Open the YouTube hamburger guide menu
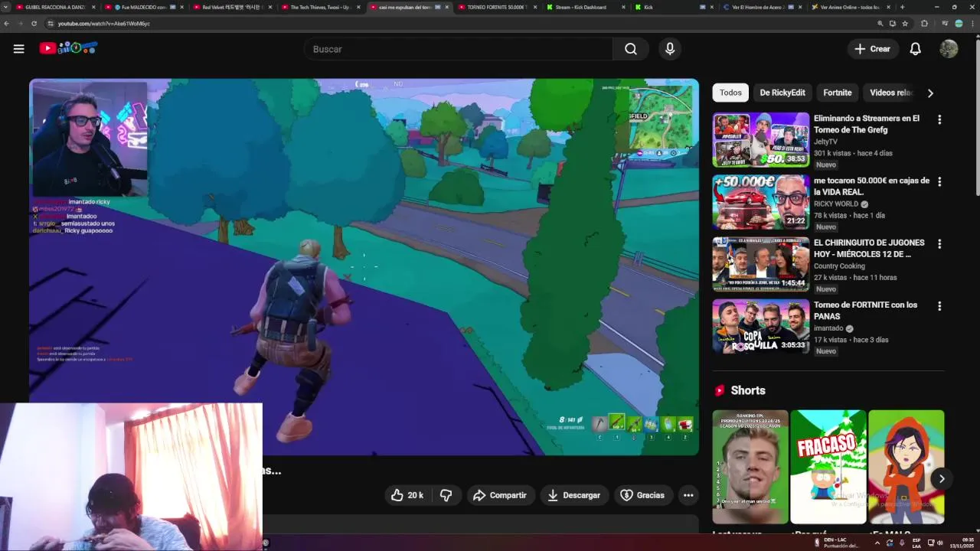Viewport: 980px width, 551px height. click(x=18, y=49)
